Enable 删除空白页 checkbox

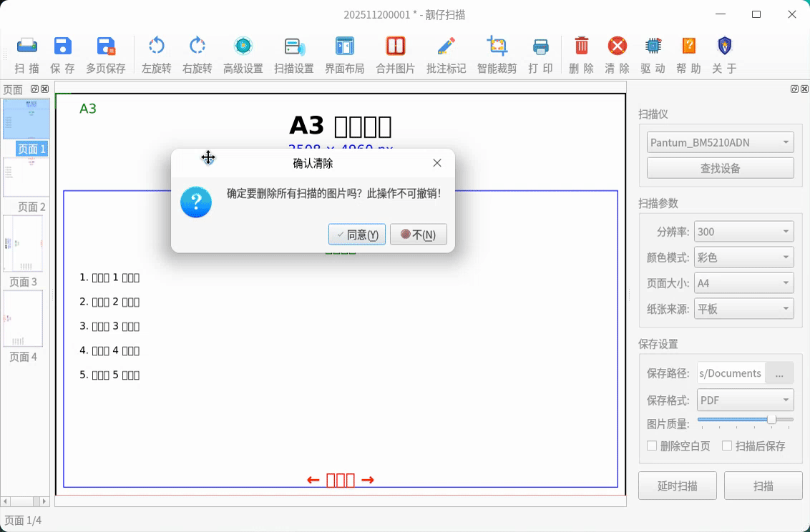click(652, 445)
